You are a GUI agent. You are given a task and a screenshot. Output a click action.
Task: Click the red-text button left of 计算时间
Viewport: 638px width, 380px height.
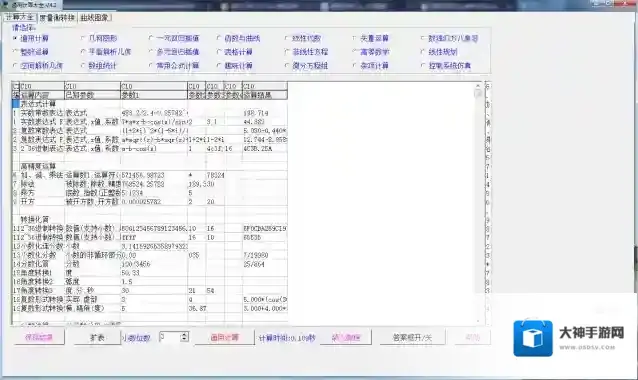225,337
